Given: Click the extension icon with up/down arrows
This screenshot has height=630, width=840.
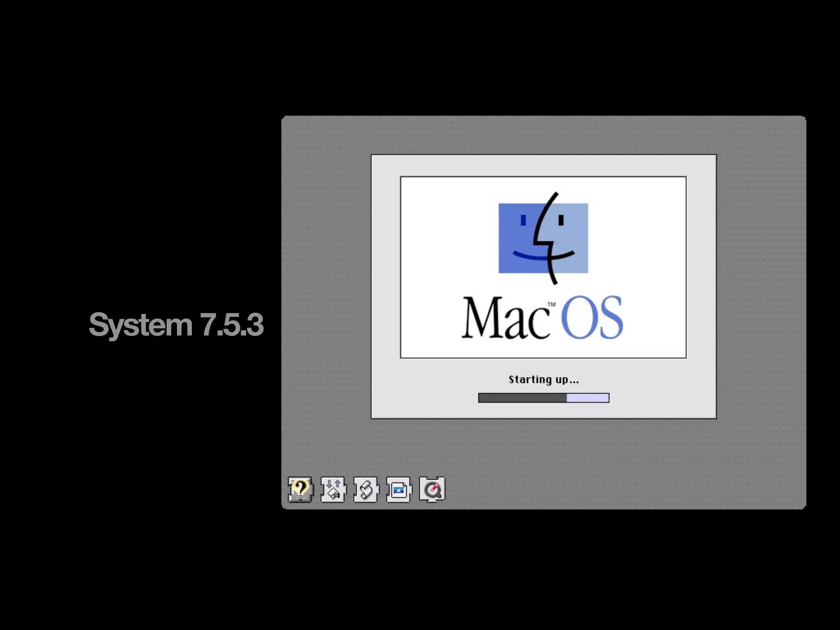Looking at the screenshot, I should 333,489.
